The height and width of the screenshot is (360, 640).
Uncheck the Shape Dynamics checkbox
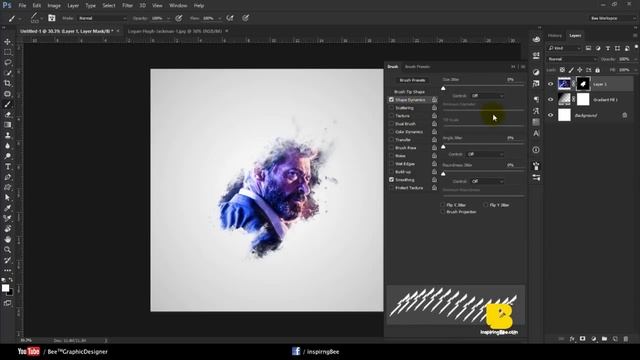[x=391, y=100]
